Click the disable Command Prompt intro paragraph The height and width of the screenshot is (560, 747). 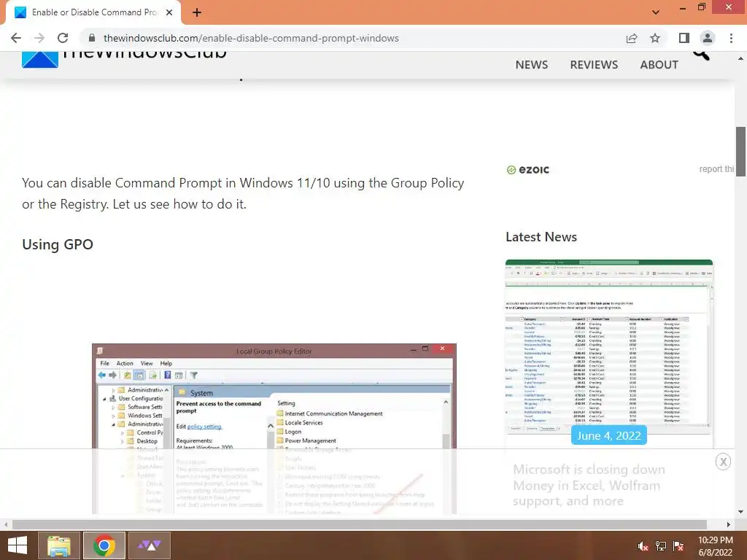(243, 193)
